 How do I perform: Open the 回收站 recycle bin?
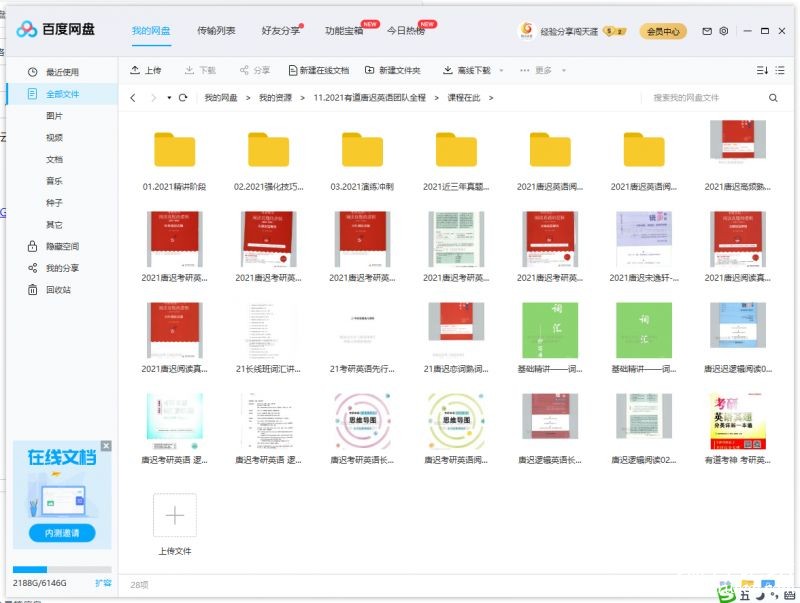[49, 290]
